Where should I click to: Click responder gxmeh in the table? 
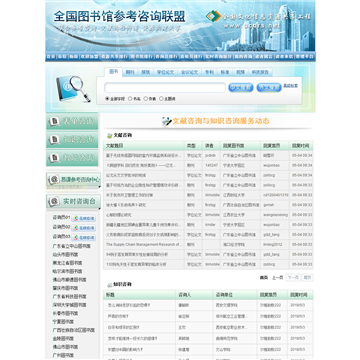269,205
